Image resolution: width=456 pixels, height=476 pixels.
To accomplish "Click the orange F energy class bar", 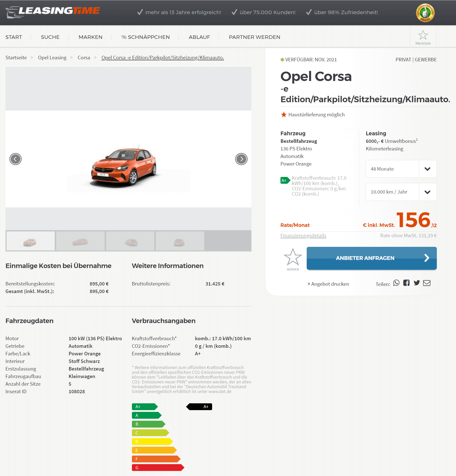I will point(156,459).
